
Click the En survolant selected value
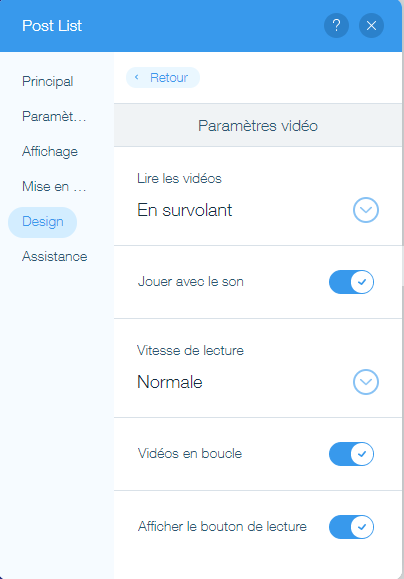click(x=185, y=210)
